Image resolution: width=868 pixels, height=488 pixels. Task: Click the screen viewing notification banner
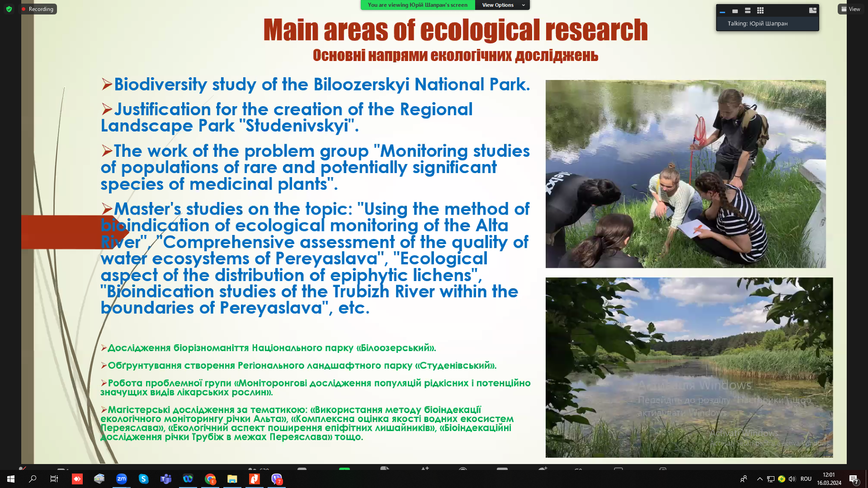[417, 5]
